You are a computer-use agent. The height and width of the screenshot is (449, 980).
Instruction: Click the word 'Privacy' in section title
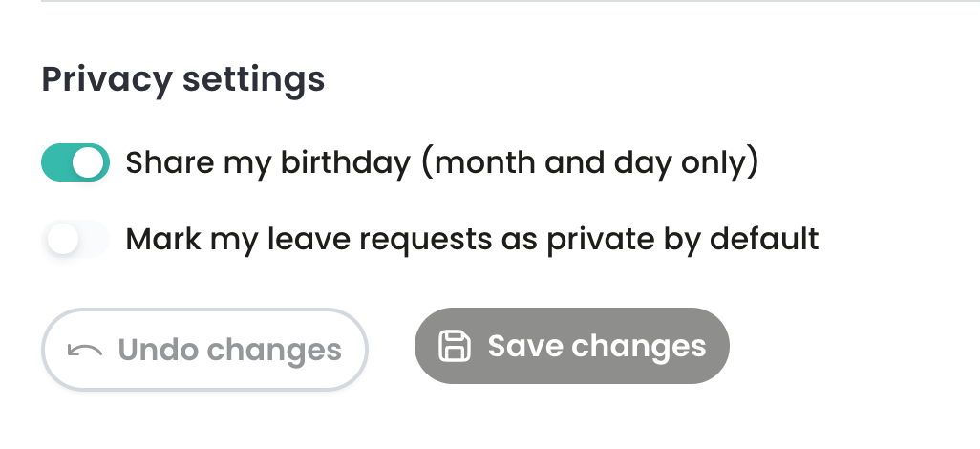(x=107, y=80)
